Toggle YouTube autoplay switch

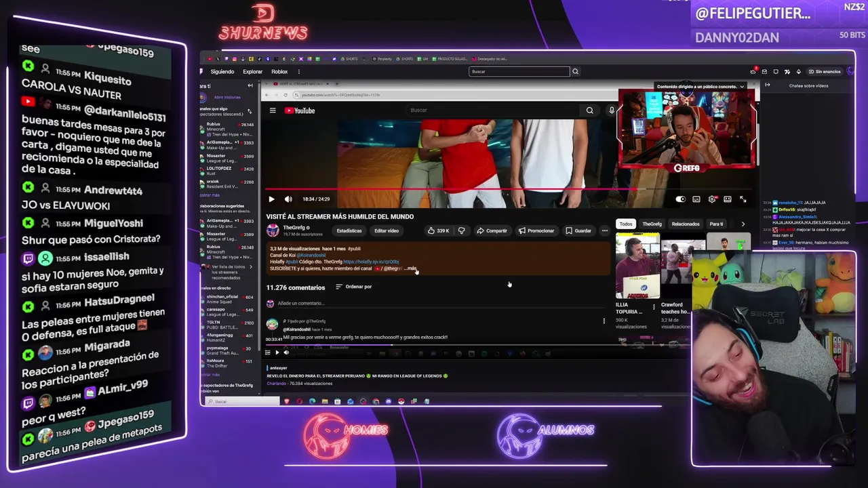click(680, 199)
